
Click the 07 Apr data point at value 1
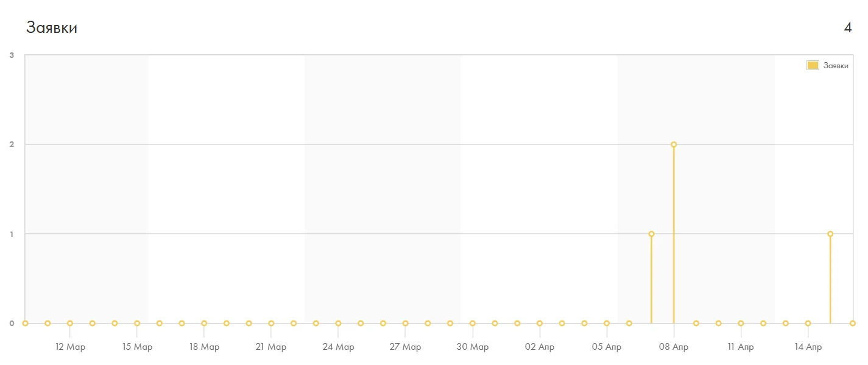(x=651, y=234)
